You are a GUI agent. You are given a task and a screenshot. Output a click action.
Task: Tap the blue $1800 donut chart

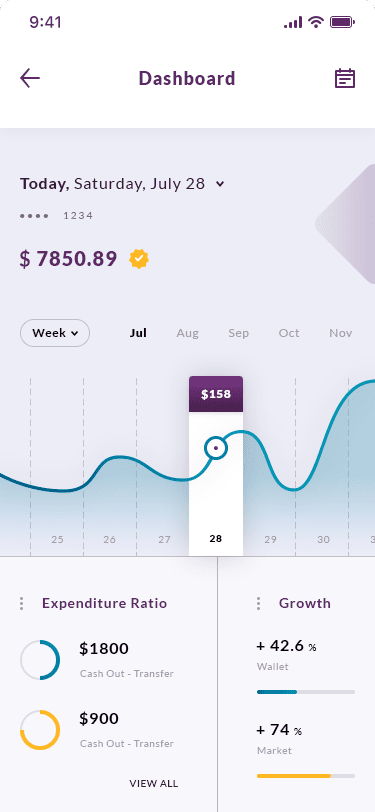(x=40, y=660)
